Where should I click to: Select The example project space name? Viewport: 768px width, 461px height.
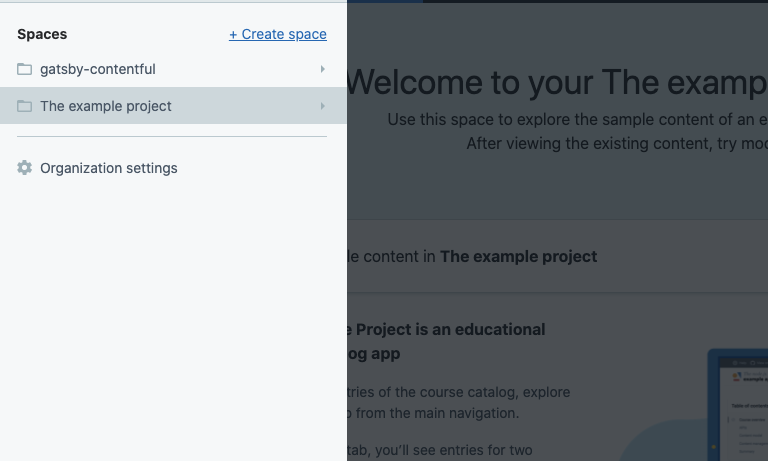point(106,106)
